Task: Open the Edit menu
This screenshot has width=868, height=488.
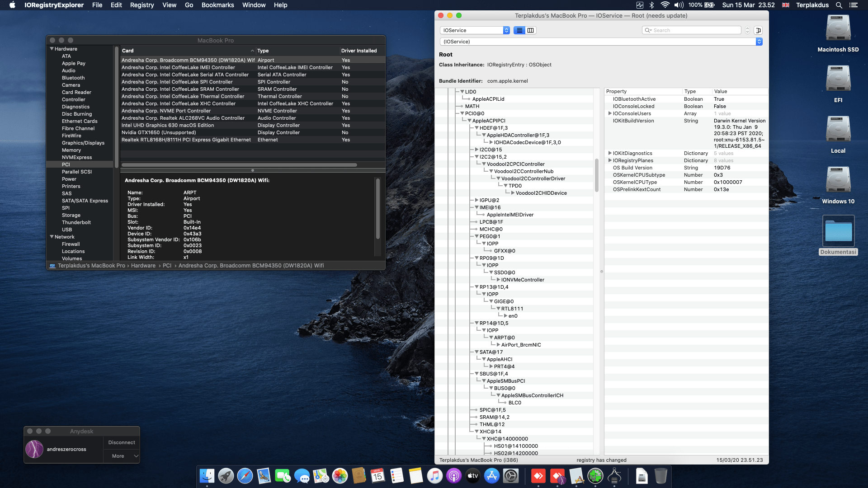Action: (x=116, y=5)
